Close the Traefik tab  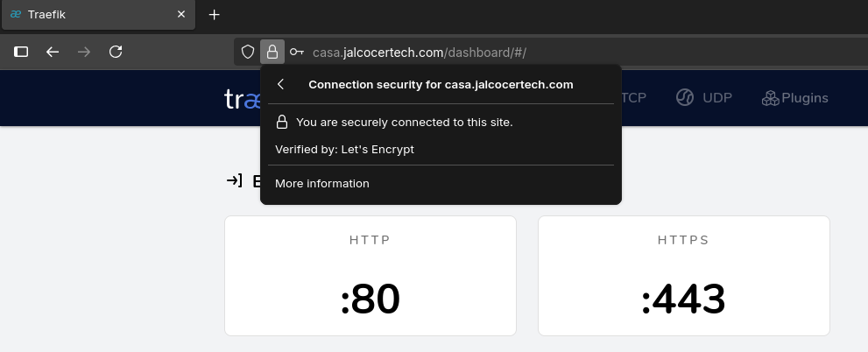[181, 15]
